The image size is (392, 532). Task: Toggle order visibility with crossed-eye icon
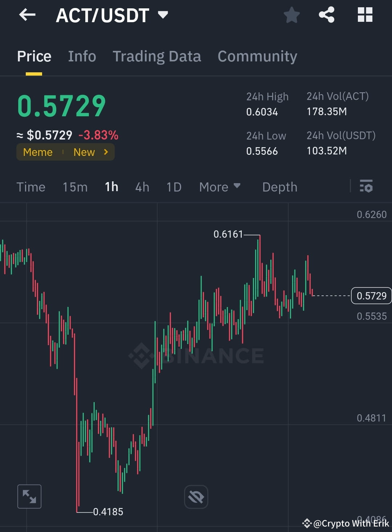(x=196, y=496)
